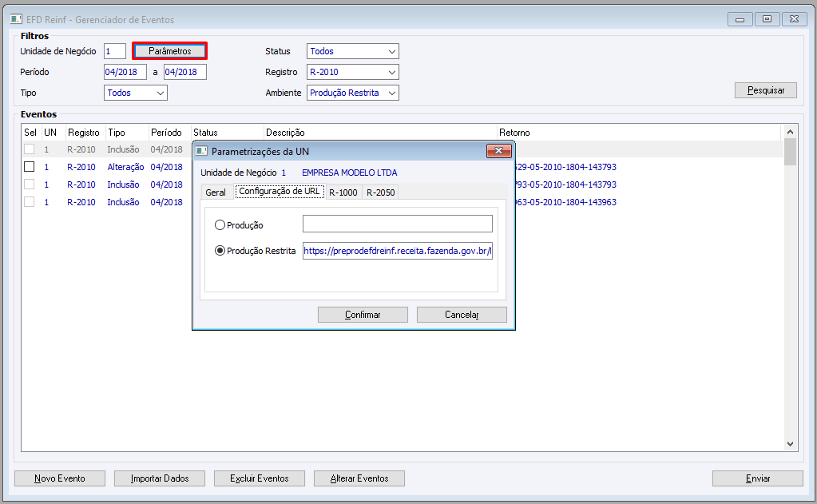817x504 pixels.
Task: Click the Retorno column header
Action: 514,133
